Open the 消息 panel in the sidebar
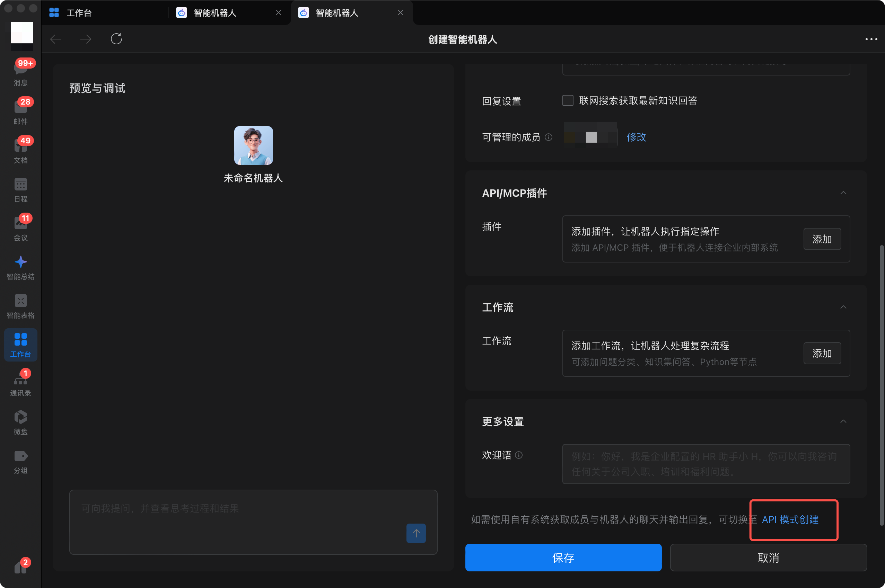 point(21,71)
